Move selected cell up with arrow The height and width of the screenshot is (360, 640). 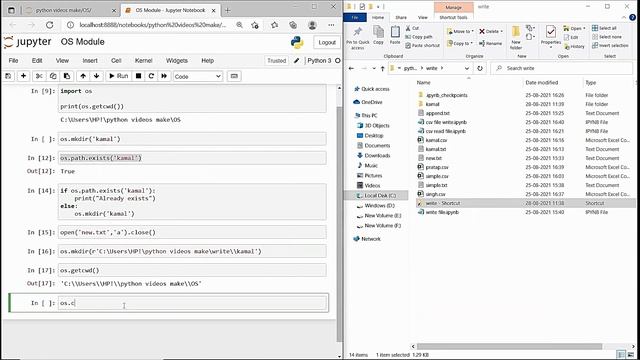pyautogui.click(x=83, y=76)
